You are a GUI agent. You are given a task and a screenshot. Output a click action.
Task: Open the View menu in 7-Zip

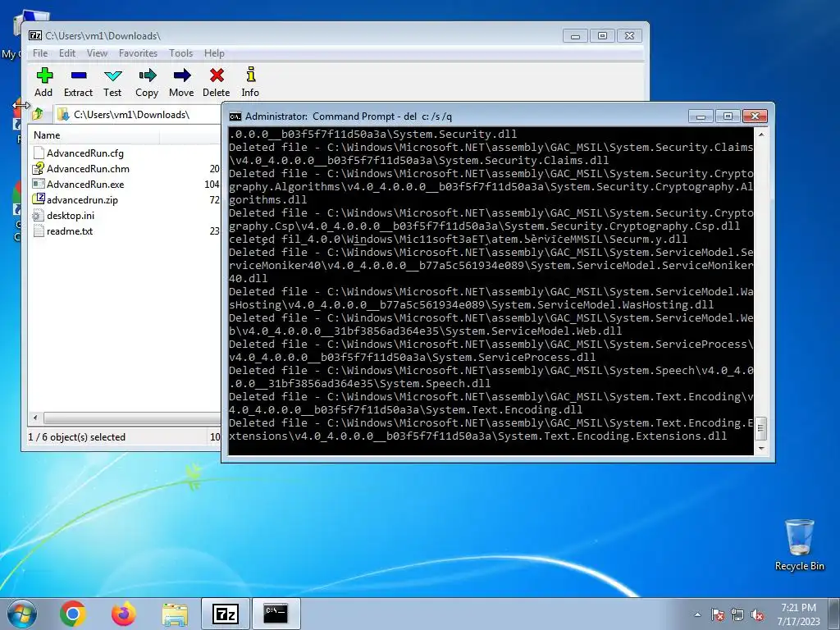[97, 53]
